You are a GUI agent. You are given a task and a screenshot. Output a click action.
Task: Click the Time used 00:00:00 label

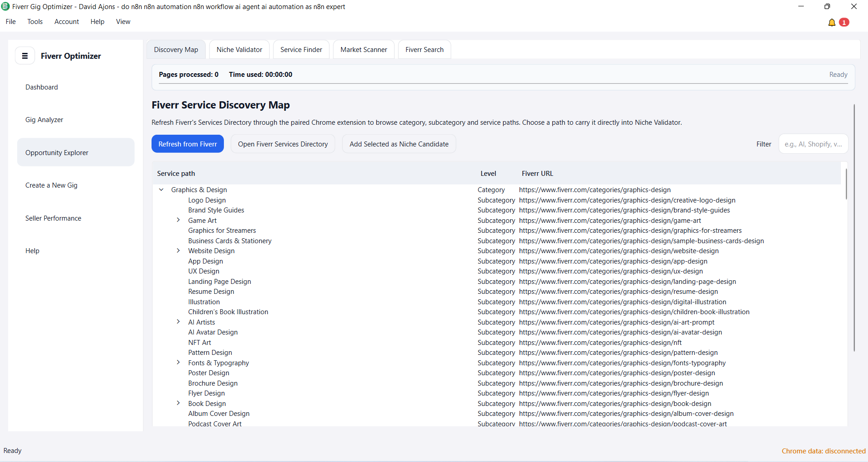click(x=261, y=75)
